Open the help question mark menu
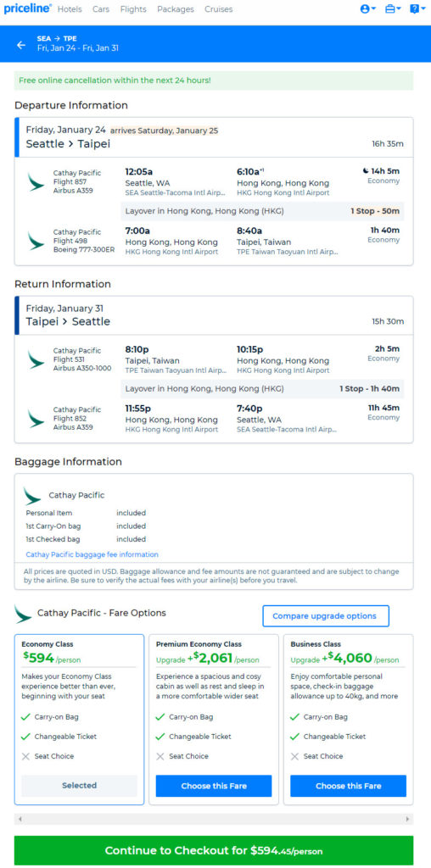 (417, 8)
